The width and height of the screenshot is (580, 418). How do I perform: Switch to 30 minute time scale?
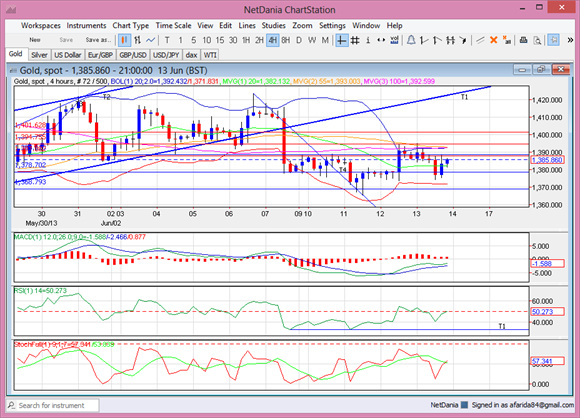233,40
